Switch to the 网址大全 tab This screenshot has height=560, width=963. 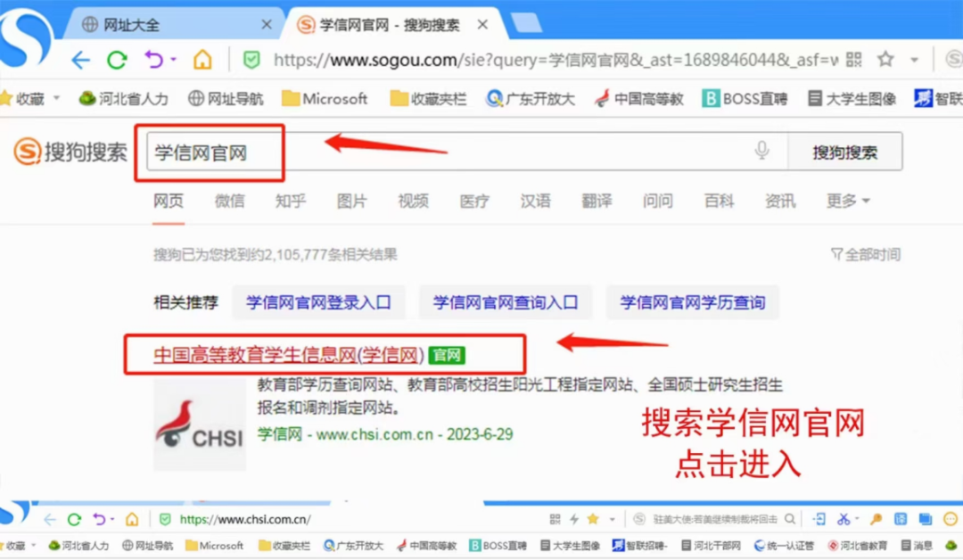tap(169, 24)
